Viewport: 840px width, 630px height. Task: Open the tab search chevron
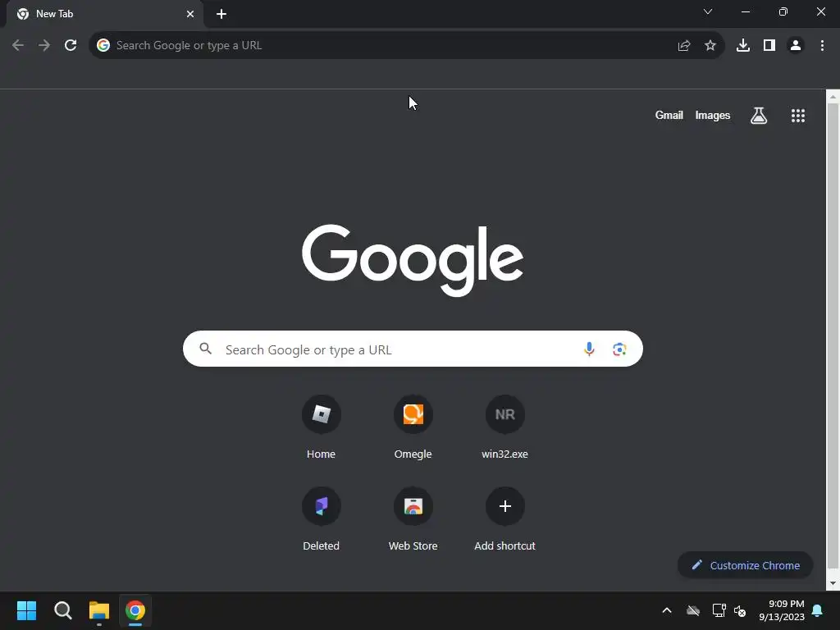(708, 11)
